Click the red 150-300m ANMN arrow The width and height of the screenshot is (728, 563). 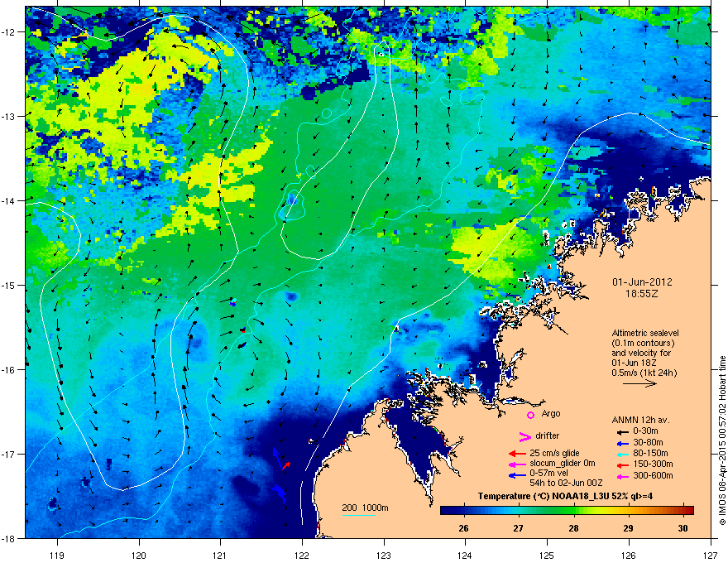coord(621,465)
